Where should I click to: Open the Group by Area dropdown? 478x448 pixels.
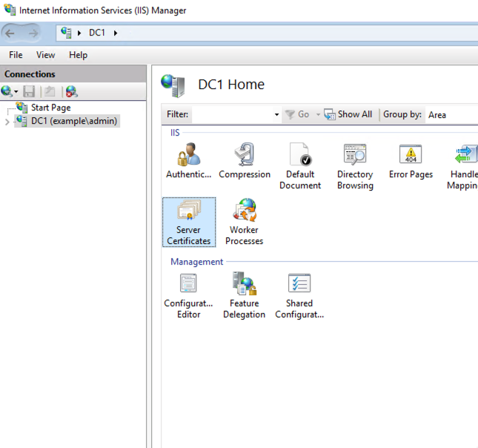point(452,115)
